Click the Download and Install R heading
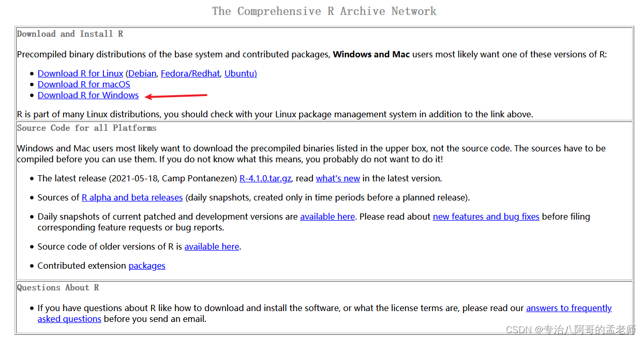 click(x=70, y=34)
